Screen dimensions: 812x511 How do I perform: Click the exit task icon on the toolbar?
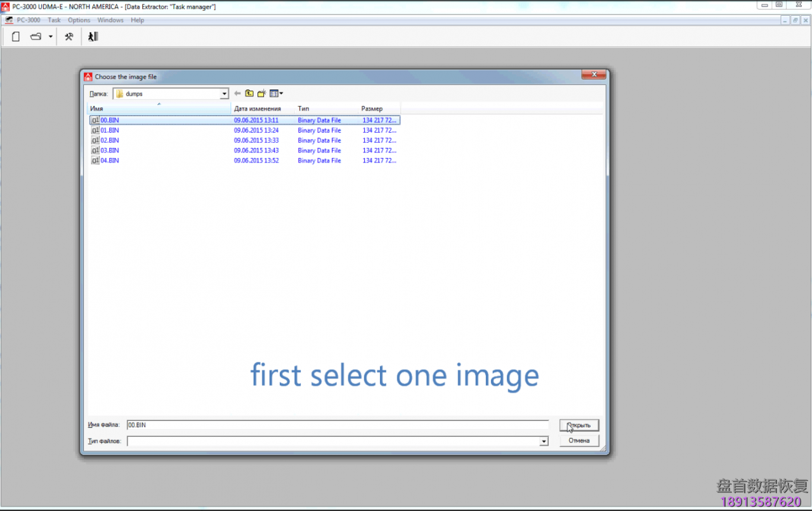[x=92, y=37]
